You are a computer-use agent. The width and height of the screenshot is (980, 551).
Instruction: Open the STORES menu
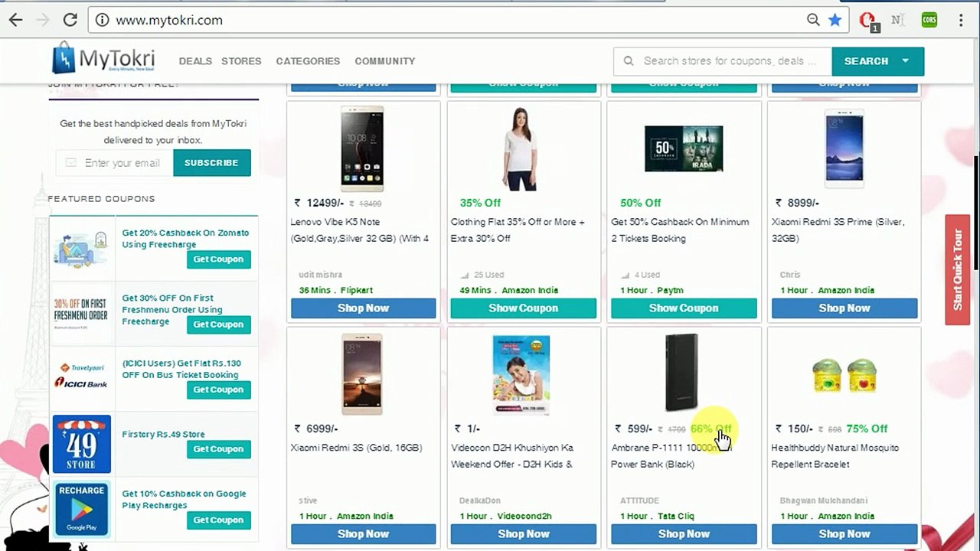(x=241, y=61)
